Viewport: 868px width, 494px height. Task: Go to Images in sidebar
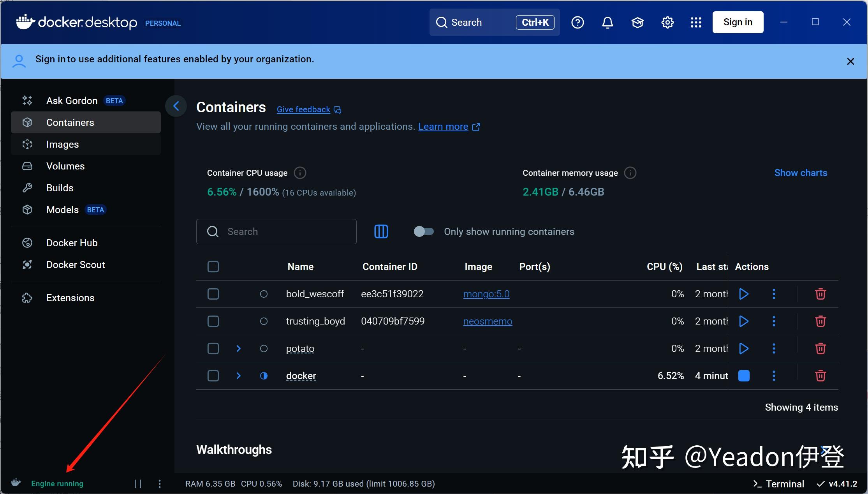click(x=62, y=144)
